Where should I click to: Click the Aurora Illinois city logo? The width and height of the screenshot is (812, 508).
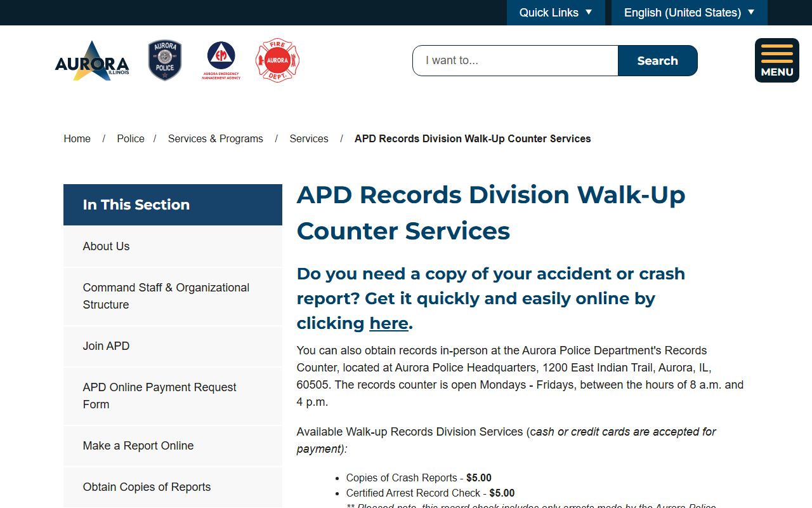click(92, 60)
